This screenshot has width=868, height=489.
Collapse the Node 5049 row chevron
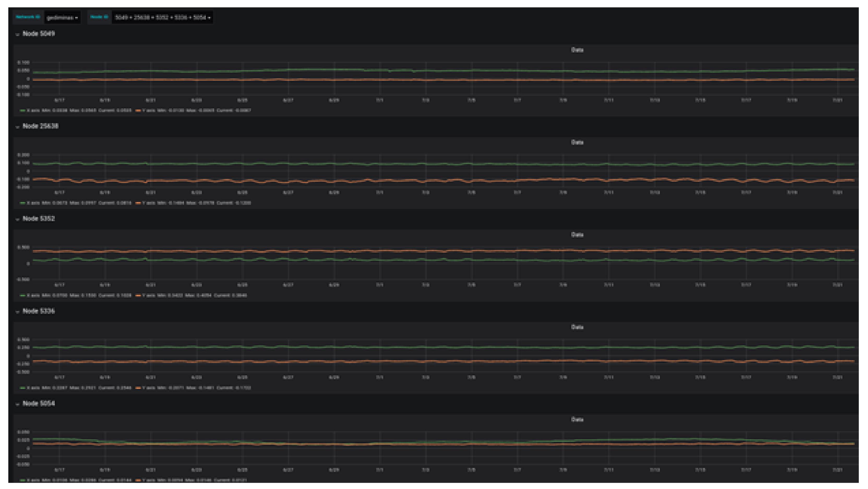click(x=17, y=34)
